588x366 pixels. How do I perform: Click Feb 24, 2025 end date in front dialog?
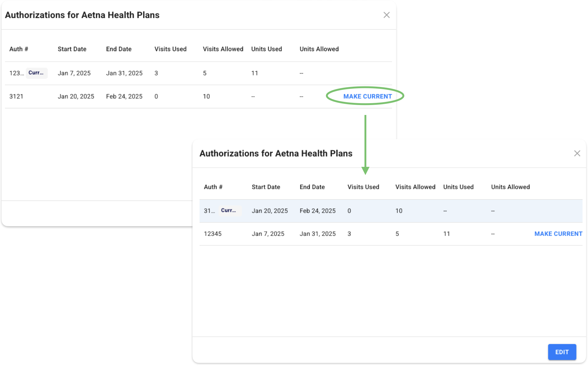(318, 211)
